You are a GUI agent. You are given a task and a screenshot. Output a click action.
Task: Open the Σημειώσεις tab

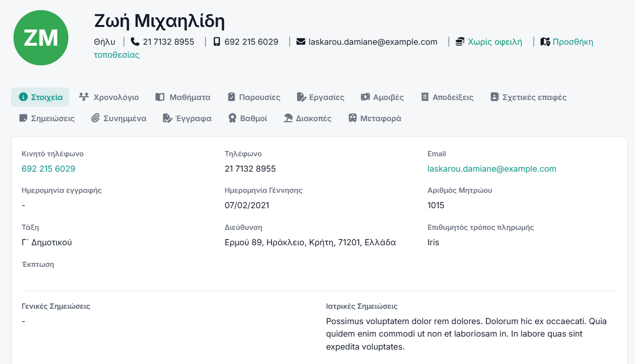click(x=47, y=118)
